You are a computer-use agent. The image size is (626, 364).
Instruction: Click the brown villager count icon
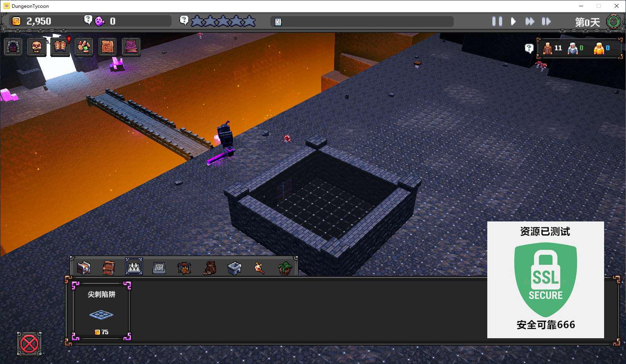[548, 48]
